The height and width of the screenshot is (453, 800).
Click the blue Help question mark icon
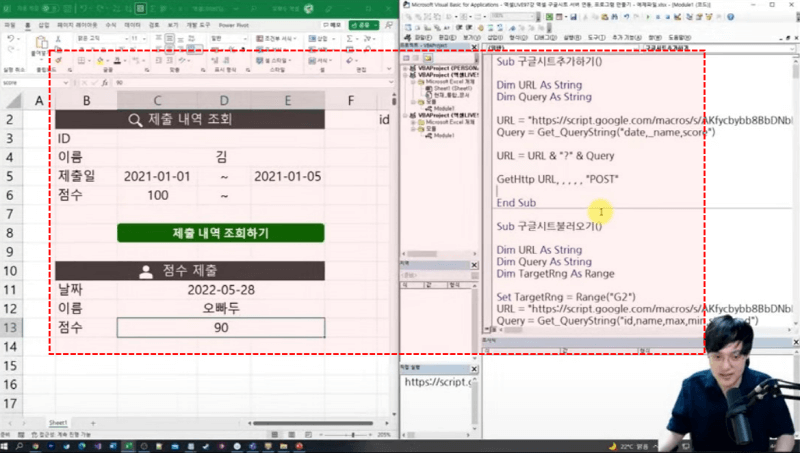tap(731, 17)
